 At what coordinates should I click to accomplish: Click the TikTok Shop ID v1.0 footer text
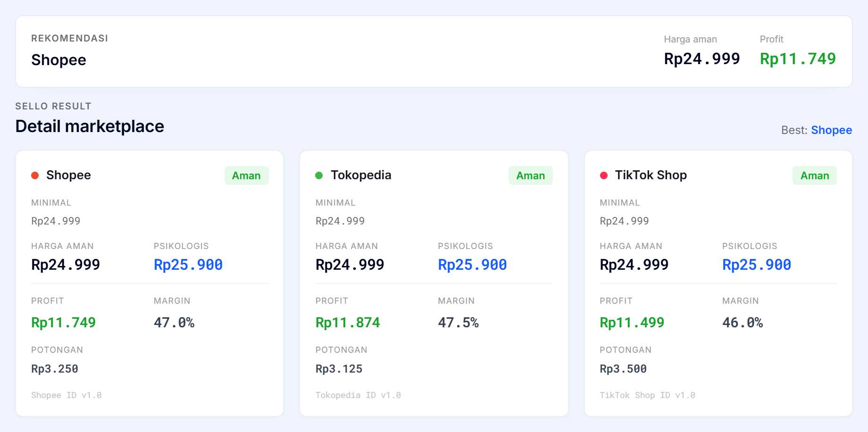(x=647, y=395)
